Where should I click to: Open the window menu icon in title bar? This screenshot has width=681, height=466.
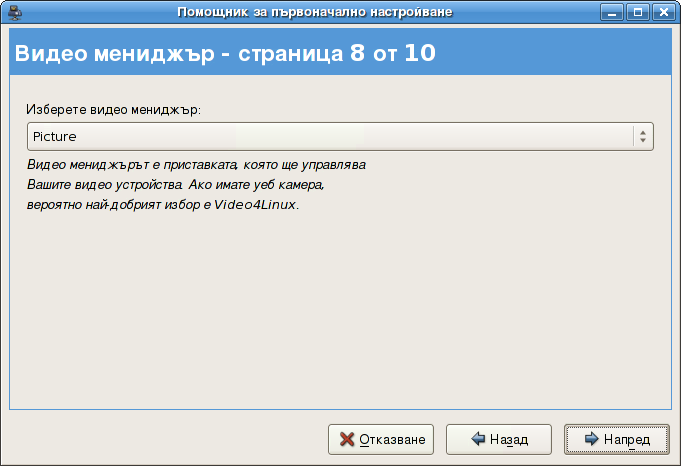15,12
